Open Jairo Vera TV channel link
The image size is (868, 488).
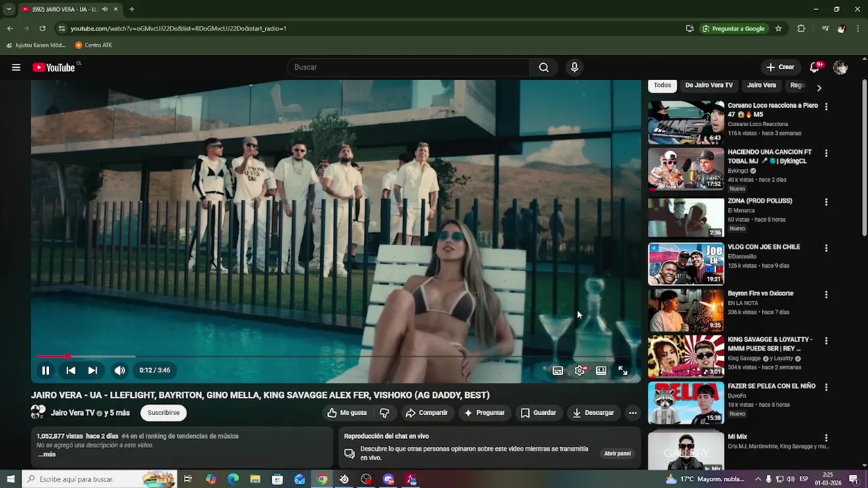click(x=73, y=413)
